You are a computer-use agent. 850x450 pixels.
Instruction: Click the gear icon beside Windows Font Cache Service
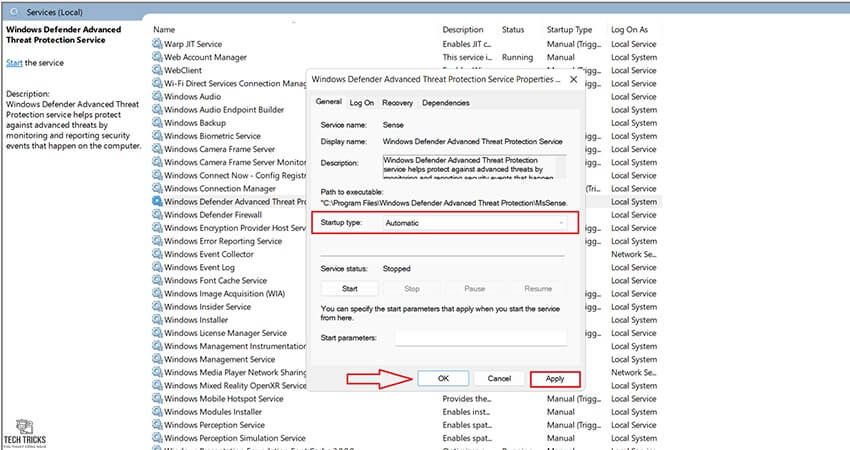coord(157,280)
